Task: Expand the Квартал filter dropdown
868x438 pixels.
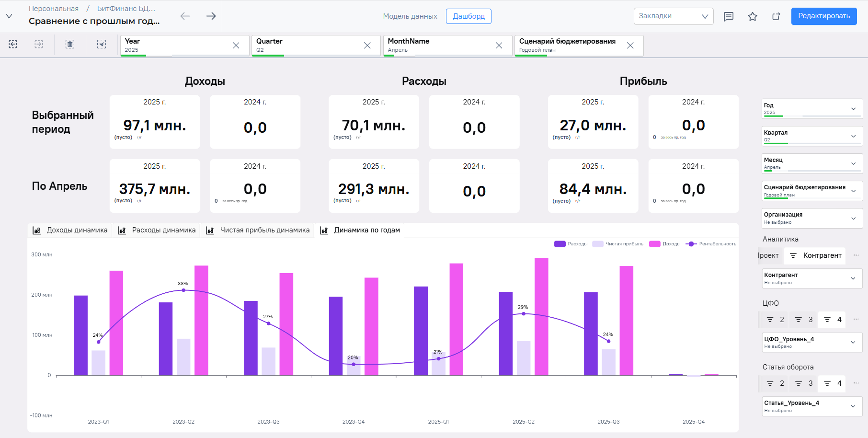Action: tap(812, 136)
